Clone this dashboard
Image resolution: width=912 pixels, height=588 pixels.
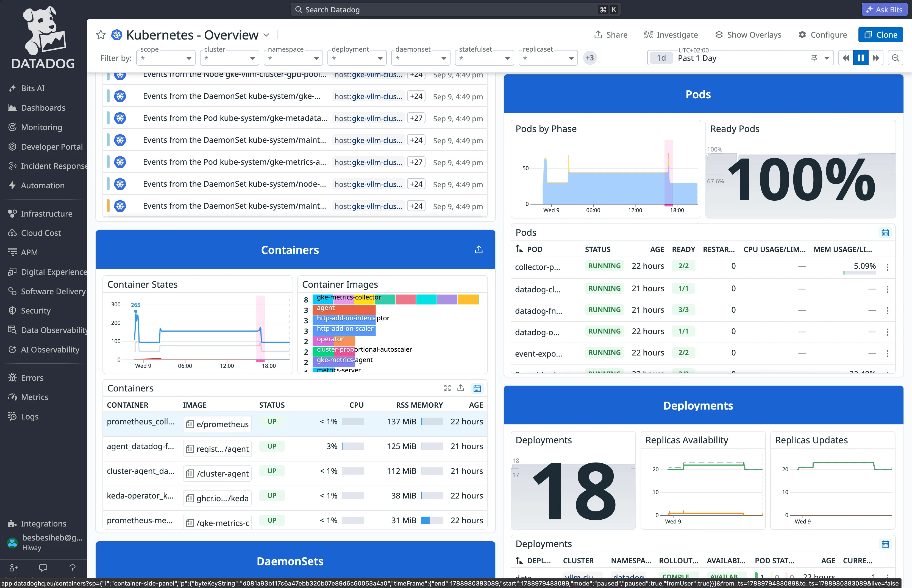[880, 35]
